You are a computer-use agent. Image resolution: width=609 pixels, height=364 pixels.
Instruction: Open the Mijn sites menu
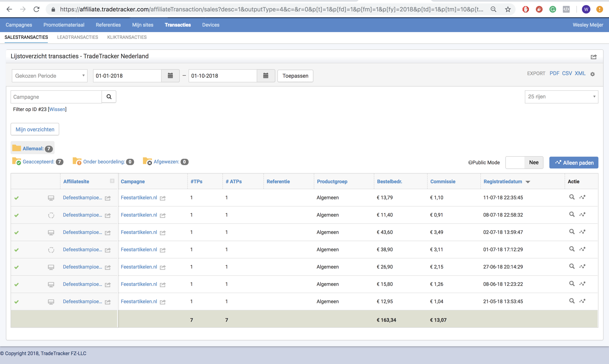point(143,25)
